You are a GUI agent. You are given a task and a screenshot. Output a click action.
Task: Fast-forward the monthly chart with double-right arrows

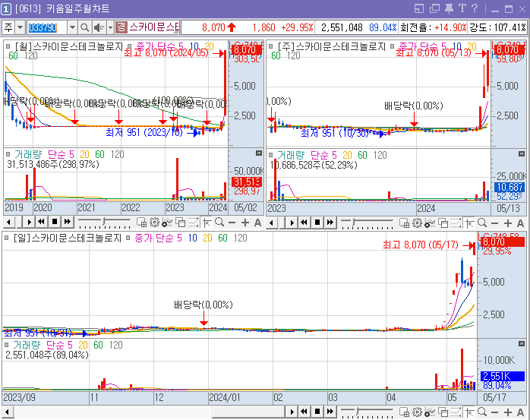coord(68,222)
